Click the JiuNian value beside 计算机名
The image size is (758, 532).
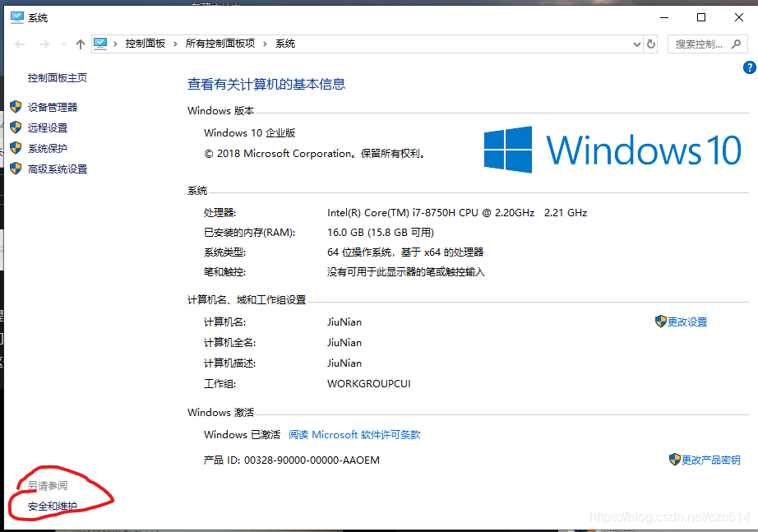[344, 322]
